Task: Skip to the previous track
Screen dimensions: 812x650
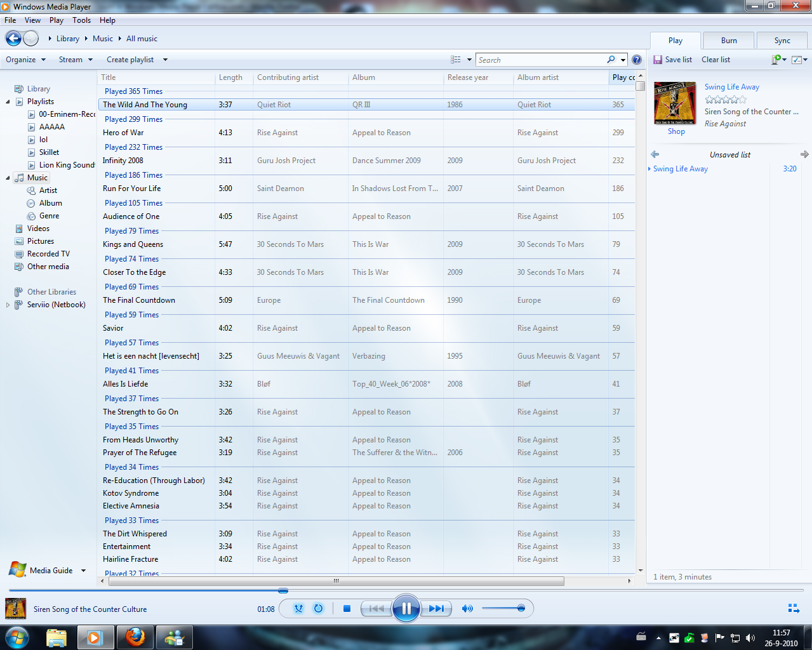Action: point(376,609)
